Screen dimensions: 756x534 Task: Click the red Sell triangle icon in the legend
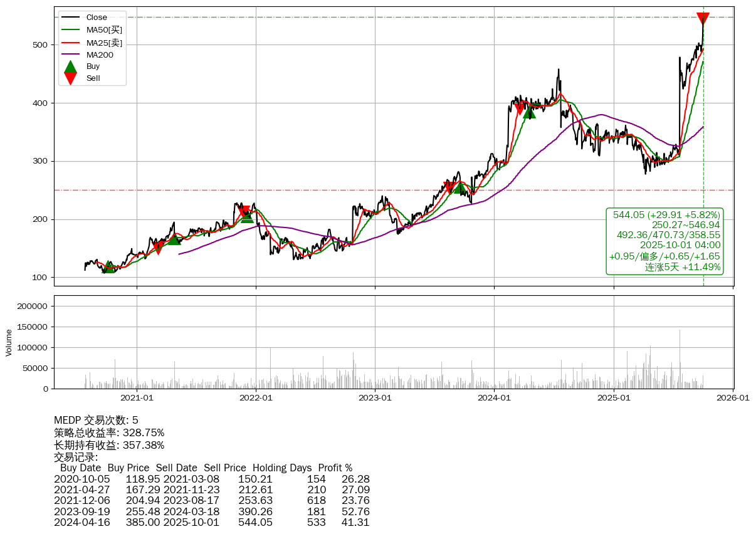point(71,78)
